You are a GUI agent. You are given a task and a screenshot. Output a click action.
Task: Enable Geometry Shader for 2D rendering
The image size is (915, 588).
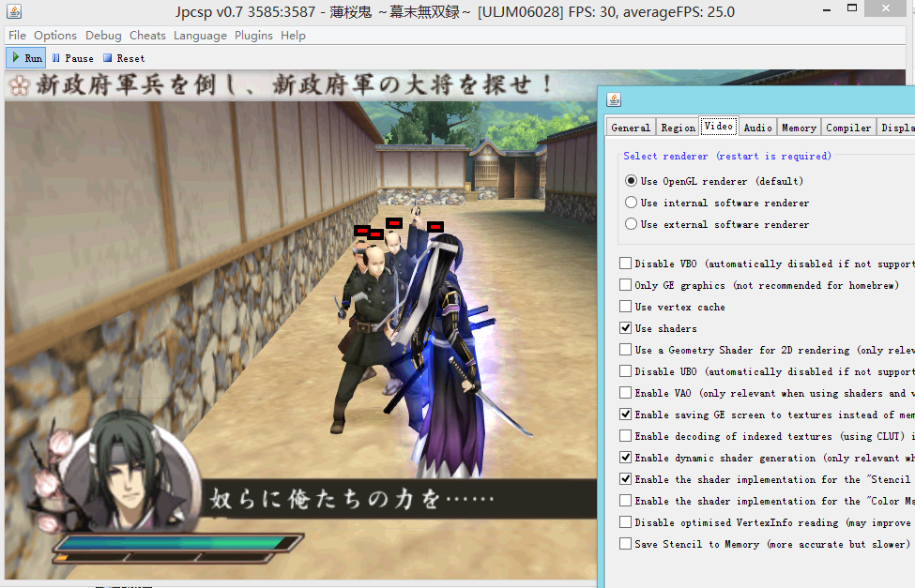coord(626,350)
